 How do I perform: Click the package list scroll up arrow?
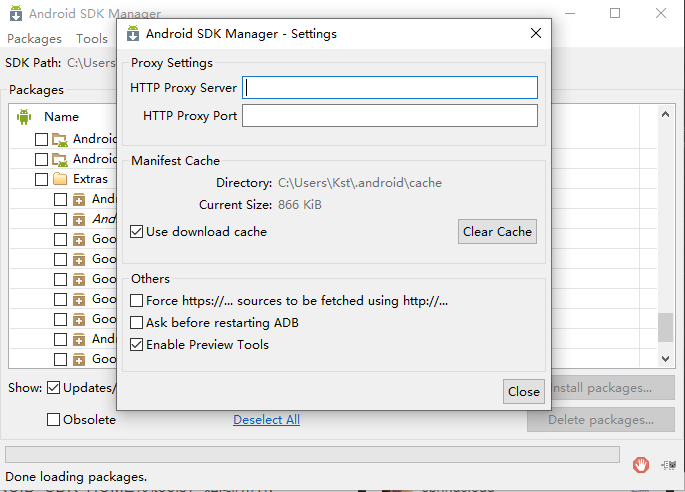[x=665, y=114]
